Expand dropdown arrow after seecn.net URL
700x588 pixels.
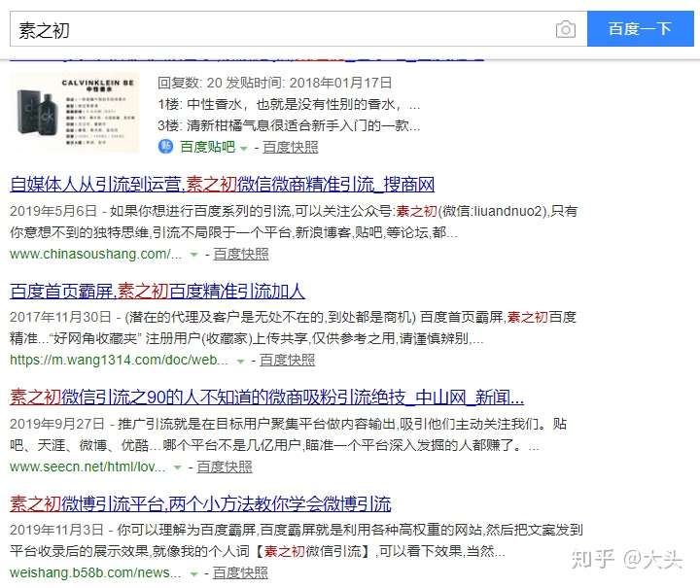[177, 467]
